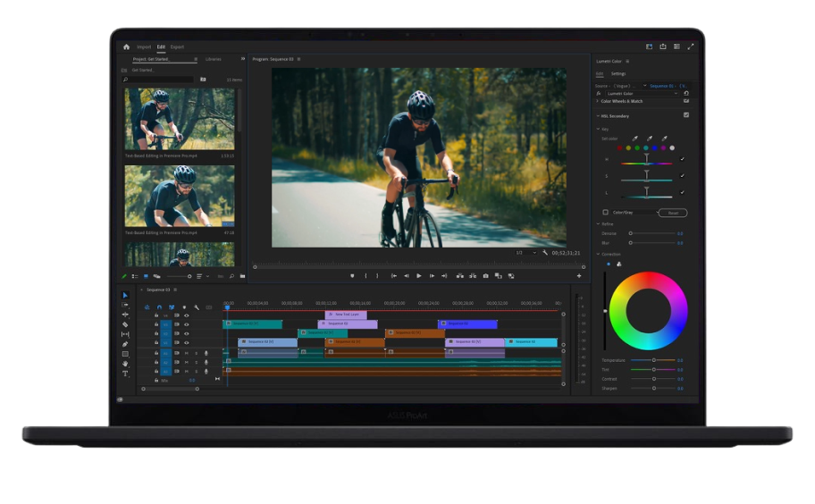Toggle the Color/Gray checkbox

click(x=605, y=213)
